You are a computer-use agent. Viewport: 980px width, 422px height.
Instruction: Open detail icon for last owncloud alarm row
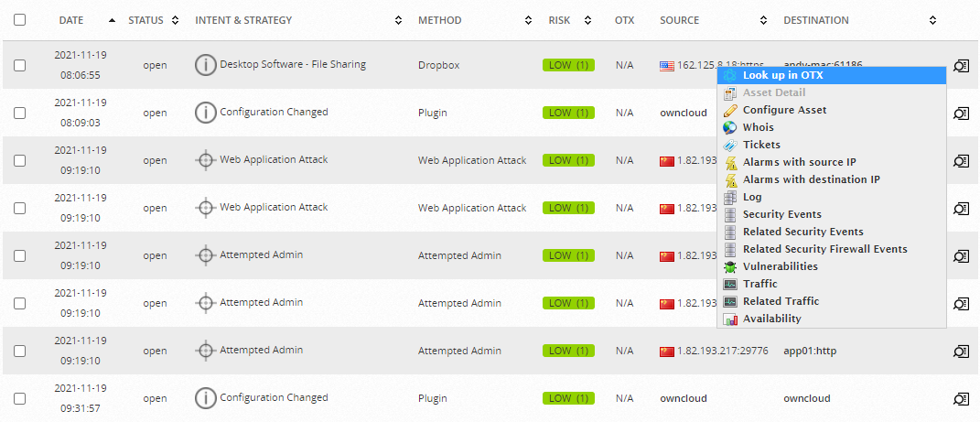click(x=961, y=399)
